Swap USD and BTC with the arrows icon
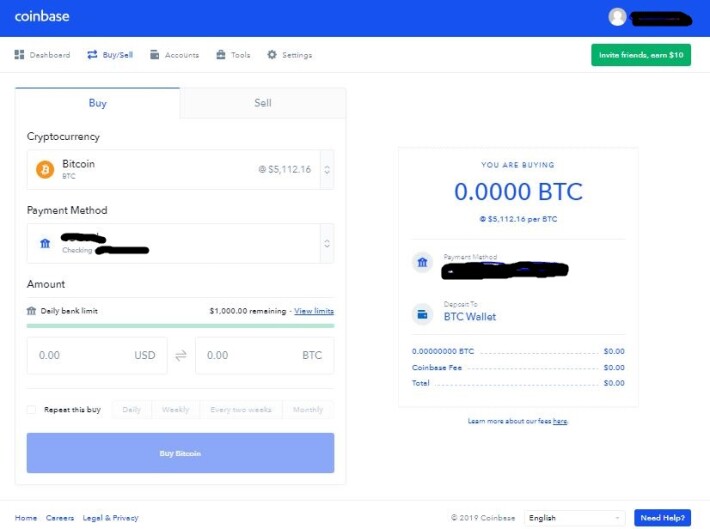Viewport: 710px width, 529px height. (181, 356)
